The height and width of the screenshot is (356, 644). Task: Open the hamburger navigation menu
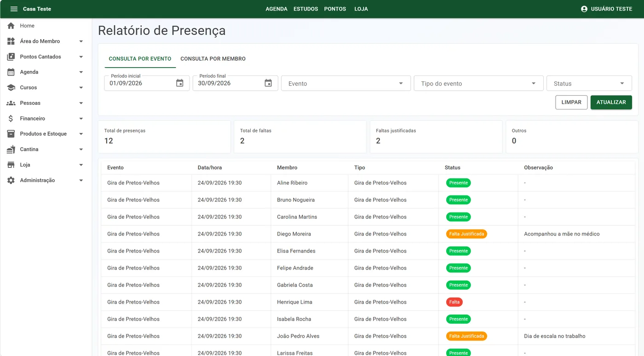pyautogui.click(x=14, y=9)
